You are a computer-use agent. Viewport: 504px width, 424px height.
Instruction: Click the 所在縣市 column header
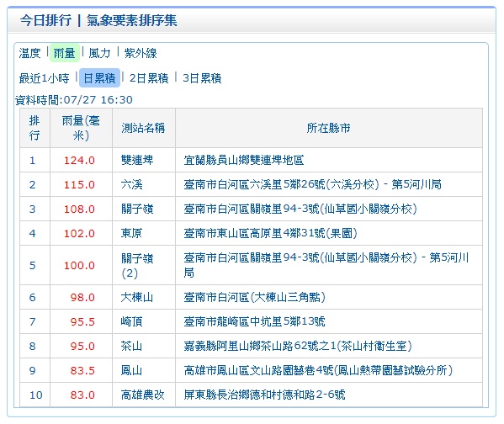[x=328, y=128]
